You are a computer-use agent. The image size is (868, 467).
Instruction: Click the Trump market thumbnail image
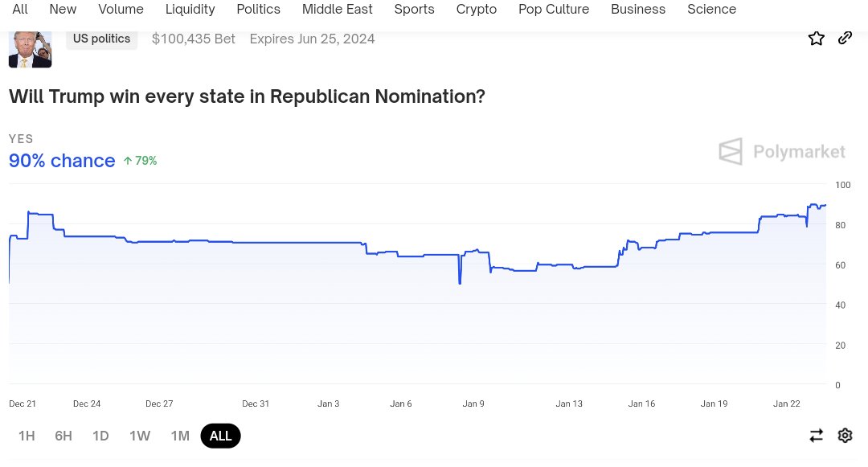tap(30, 48)
